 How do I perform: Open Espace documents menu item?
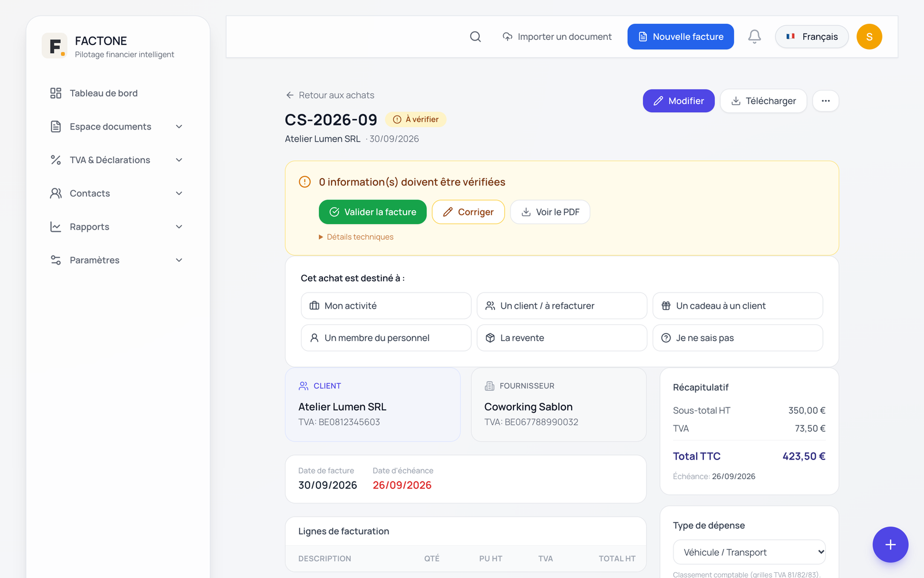click(x=118, y=127)
